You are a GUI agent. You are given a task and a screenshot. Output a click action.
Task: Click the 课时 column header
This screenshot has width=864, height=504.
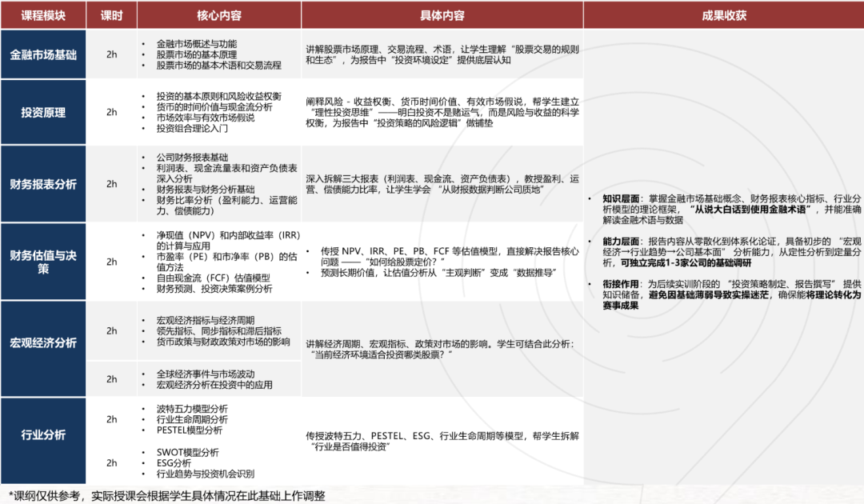coord(111,15)
